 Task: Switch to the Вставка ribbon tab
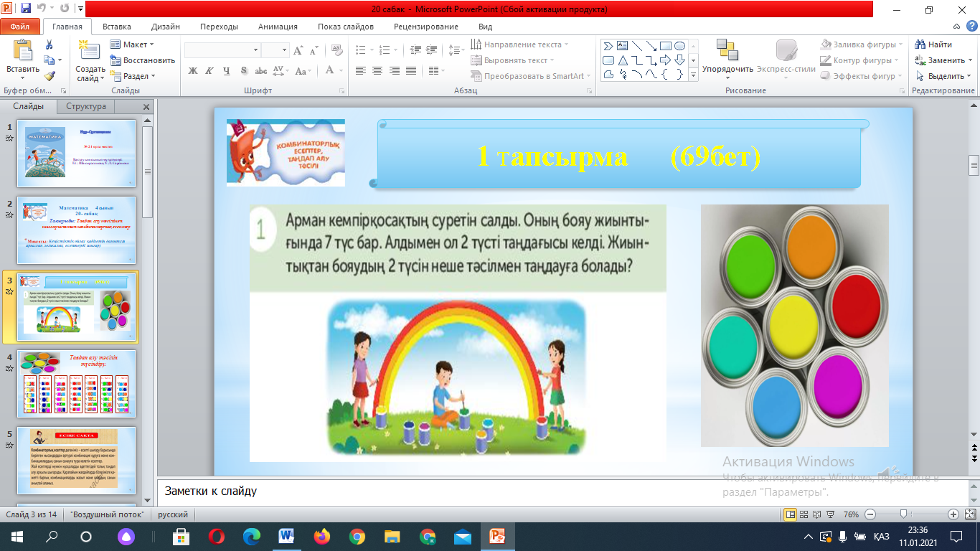tap(116, 27)
